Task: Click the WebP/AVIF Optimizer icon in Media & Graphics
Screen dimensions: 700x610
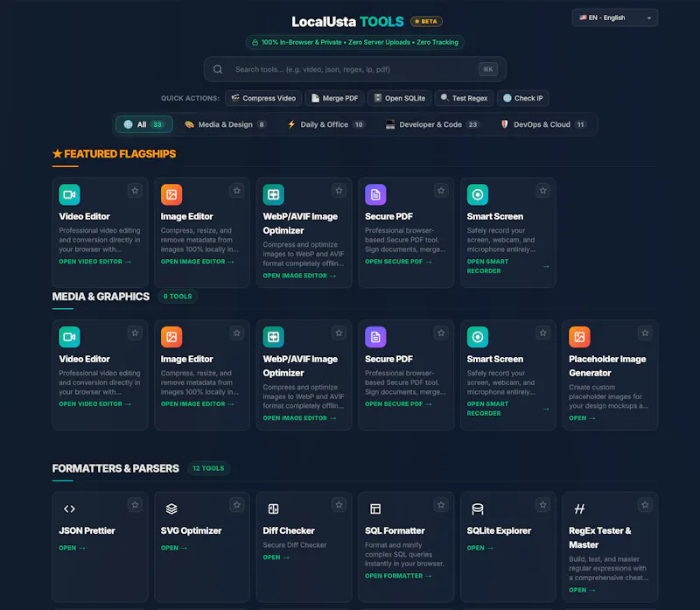Action: pos(273,337)
